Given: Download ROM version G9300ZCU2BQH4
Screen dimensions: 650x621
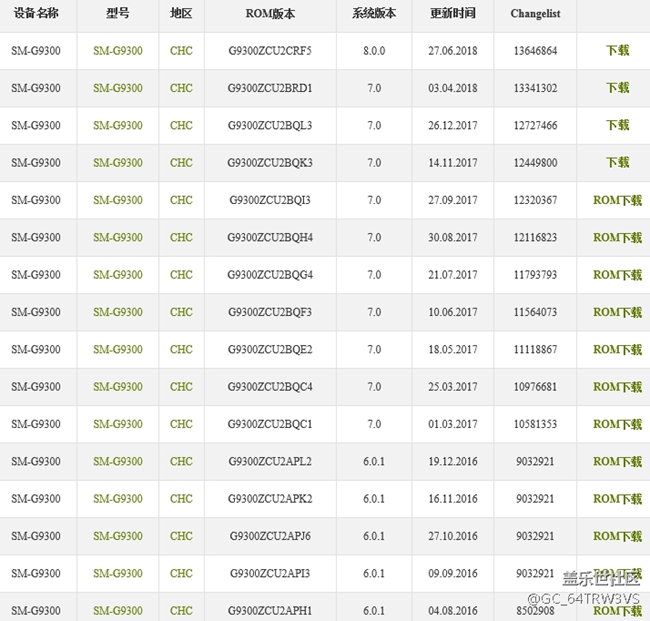Looking at the screenshot, I should pyautogui.click(x=617, y=237).
